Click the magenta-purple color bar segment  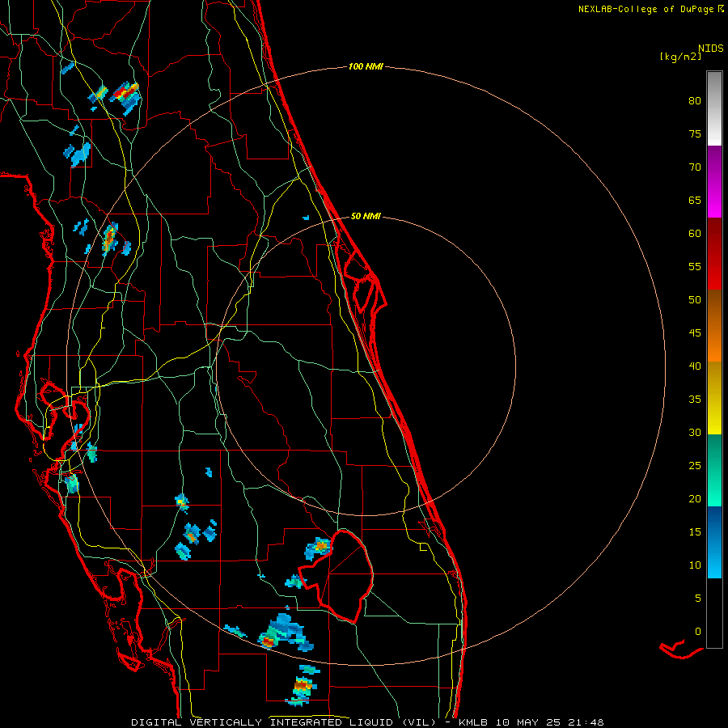[714, 182]
